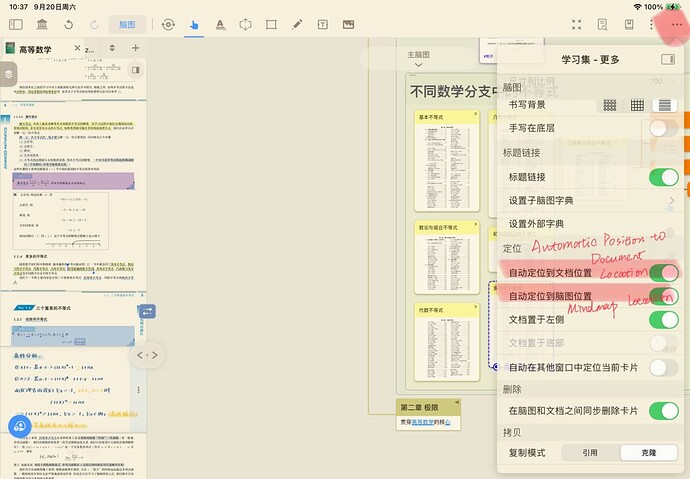Choose 克隆 copy mode

pyautogui.click(x=649, y=453)
